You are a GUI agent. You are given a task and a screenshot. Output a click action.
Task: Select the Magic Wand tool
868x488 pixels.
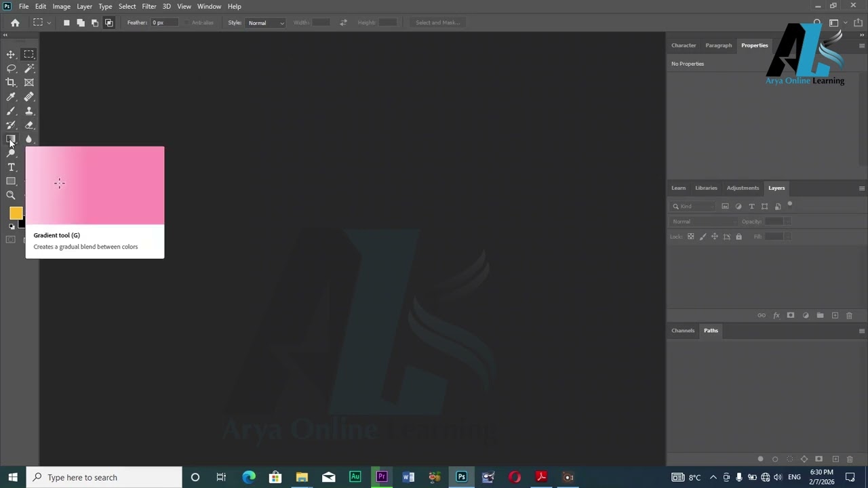coord(29,68)
